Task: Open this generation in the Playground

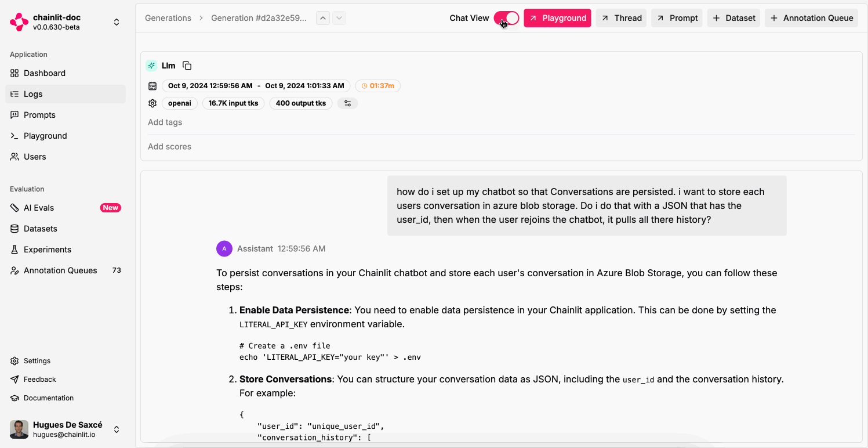Action: pyautogui.click(x=557, y=17)
